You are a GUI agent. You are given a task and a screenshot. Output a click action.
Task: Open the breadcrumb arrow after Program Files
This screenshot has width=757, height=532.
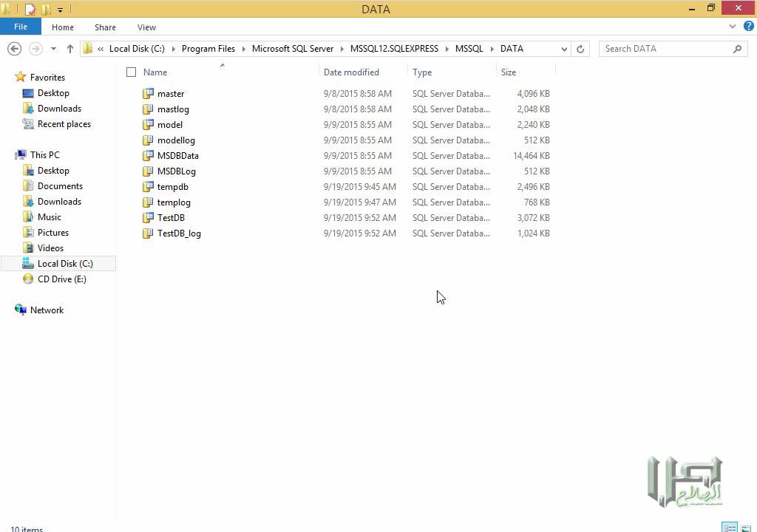[x=244, y=49]
